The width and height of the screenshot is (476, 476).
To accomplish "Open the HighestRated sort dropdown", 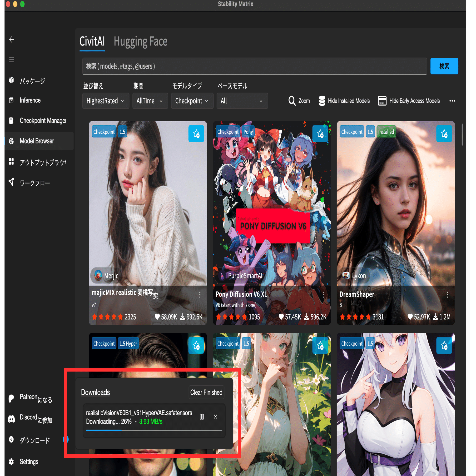I will click(x=106, y=101).
